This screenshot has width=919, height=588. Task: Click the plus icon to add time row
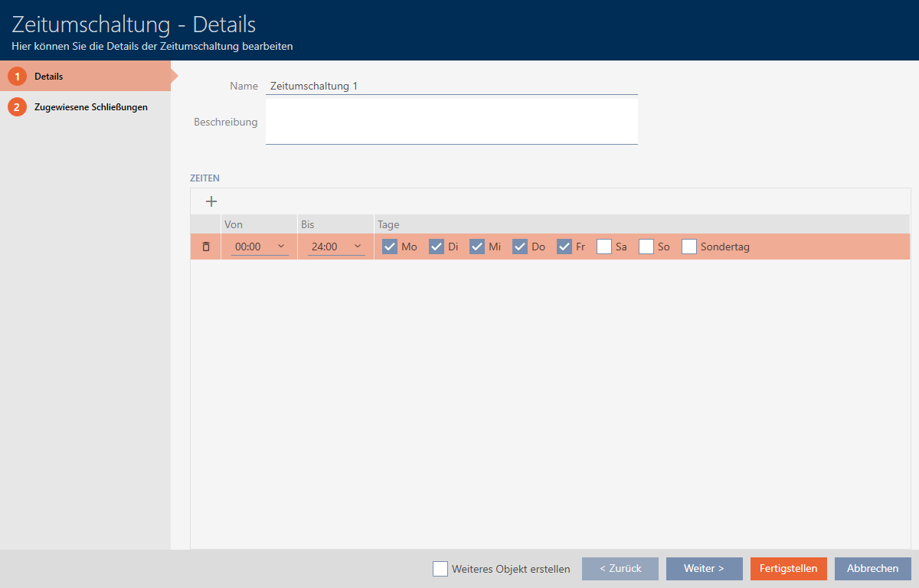click(x=211, y=201)
